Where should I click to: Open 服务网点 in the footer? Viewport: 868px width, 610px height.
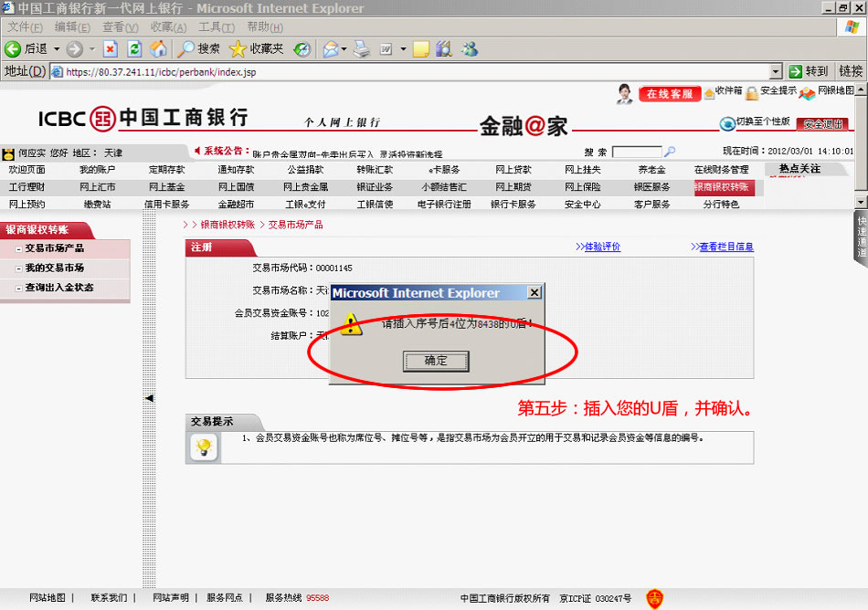pos(224,598)
